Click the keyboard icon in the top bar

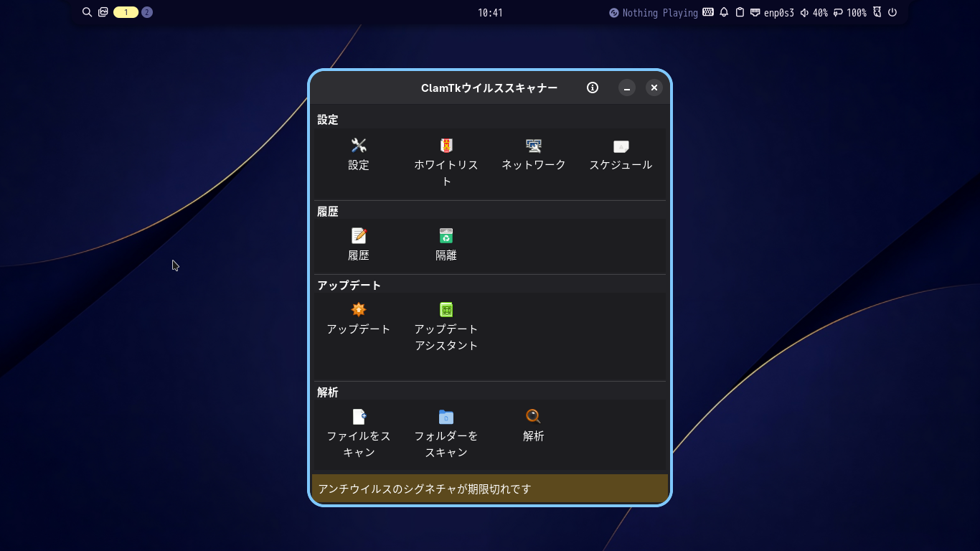pyautogui.click(x=708, y=12)
